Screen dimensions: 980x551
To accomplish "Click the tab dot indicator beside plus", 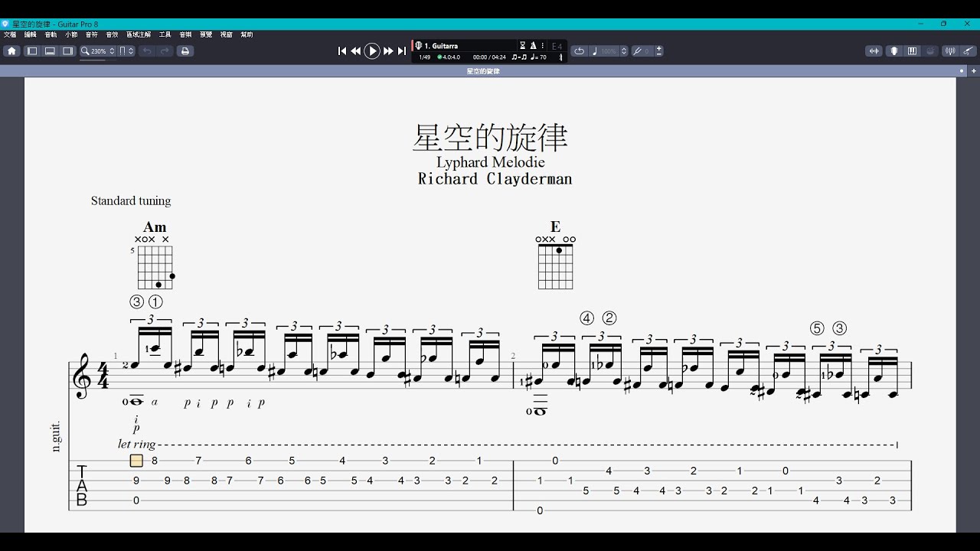I will point(962,71).
